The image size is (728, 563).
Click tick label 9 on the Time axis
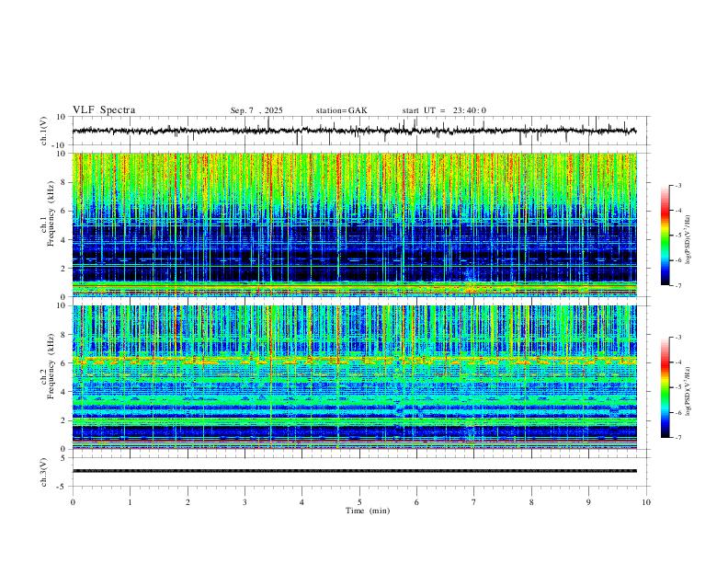588,502
